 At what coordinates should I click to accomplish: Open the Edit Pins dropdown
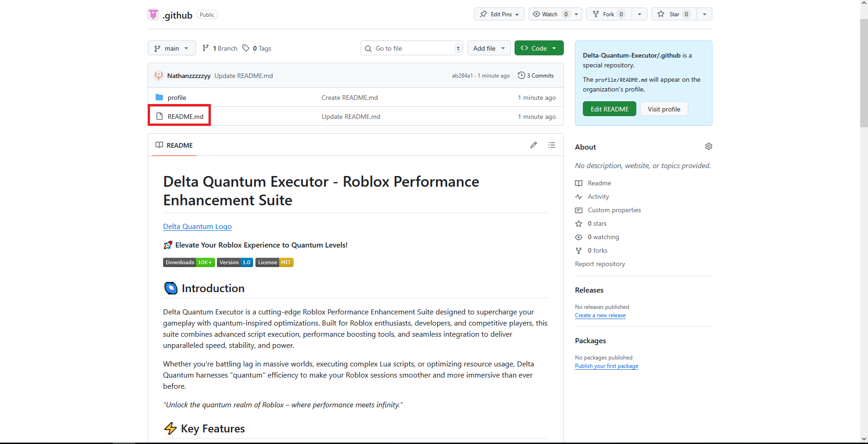(499, 14)
